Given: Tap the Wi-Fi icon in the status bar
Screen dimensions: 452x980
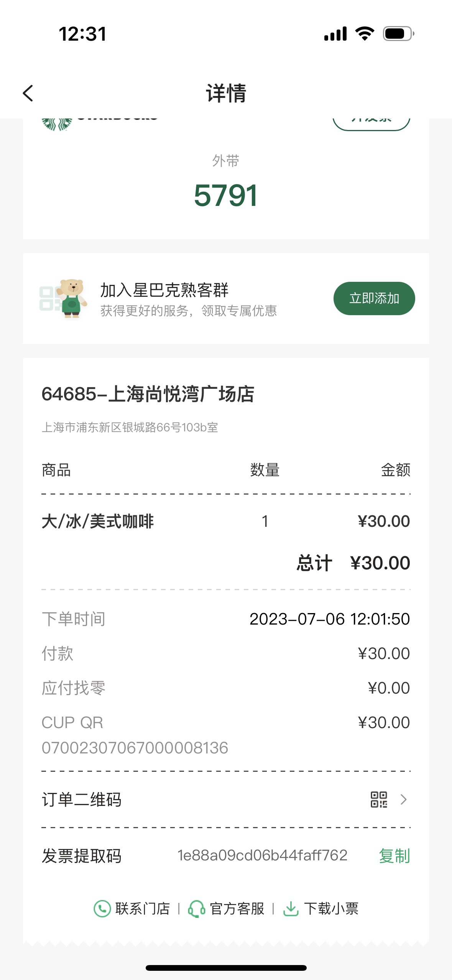Looking at the screenshot, I should [365, 34].
